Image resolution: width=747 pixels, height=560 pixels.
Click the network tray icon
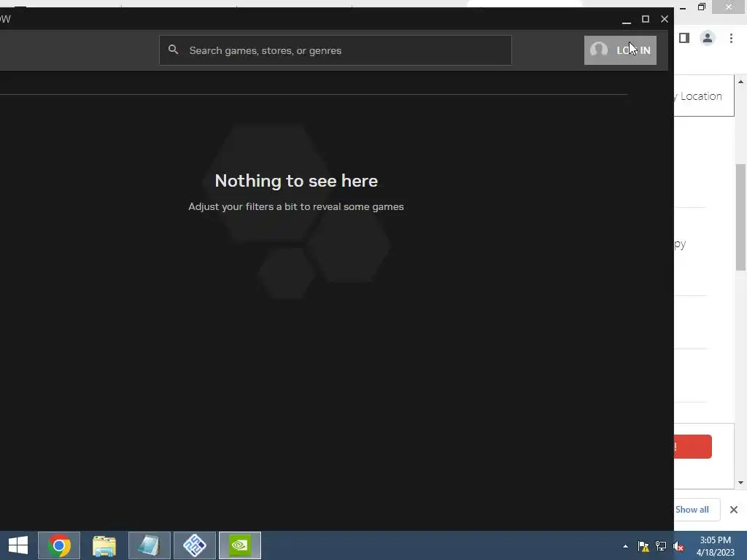pyautogui.click(x=661, y=546)
